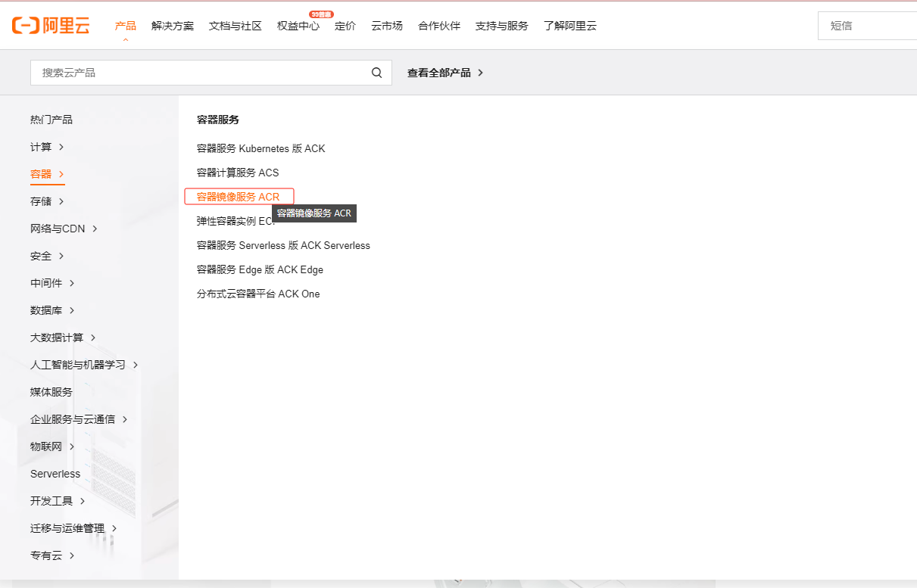Screen dimensions: 917x588
Task: Open the 文档与社区 menu
Action: [235, 26]
